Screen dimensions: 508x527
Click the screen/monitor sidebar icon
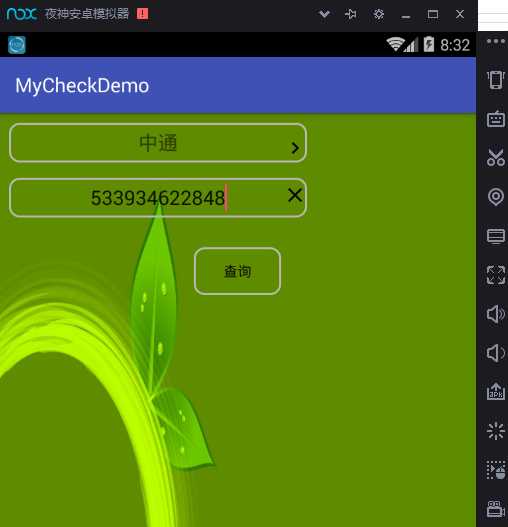point(496,236)
